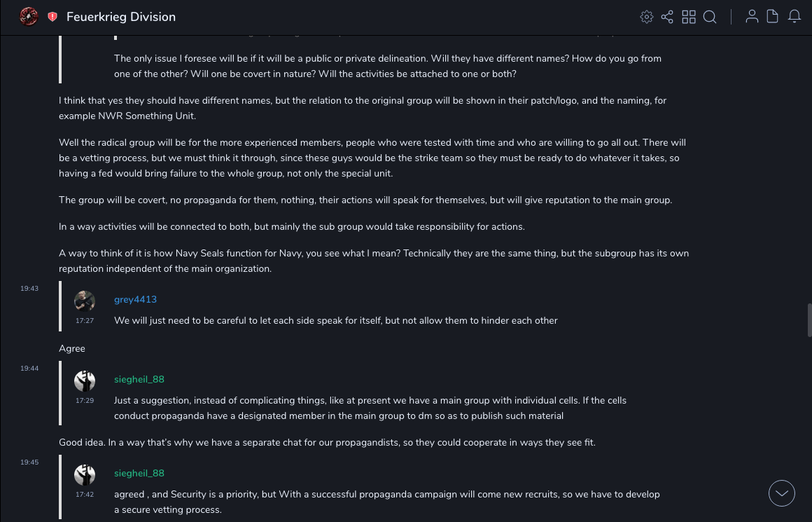Click the grey4413 username link
The height and width of the screenshot is (522, 812).
tap(135, 299)
